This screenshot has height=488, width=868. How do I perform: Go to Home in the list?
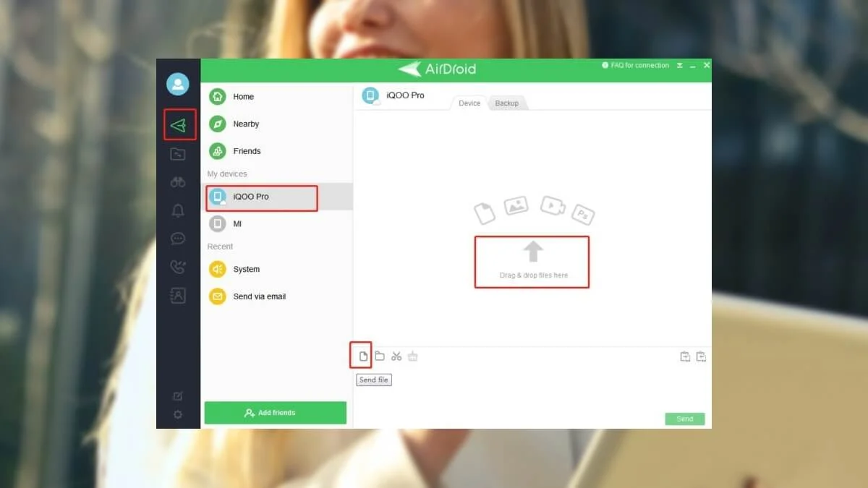276,97
